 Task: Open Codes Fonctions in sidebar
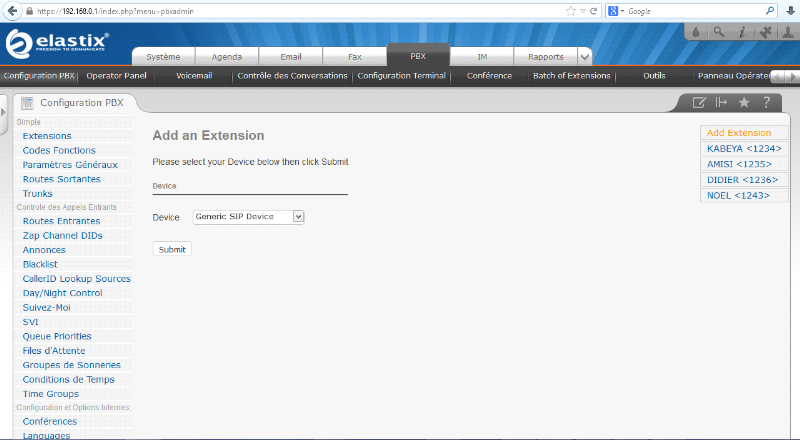[59, 150]
